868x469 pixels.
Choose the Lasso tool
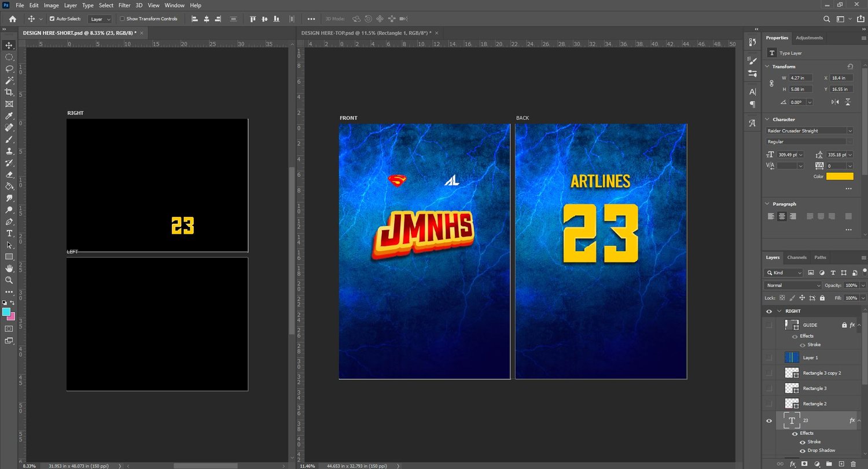(x=9, y=68)
